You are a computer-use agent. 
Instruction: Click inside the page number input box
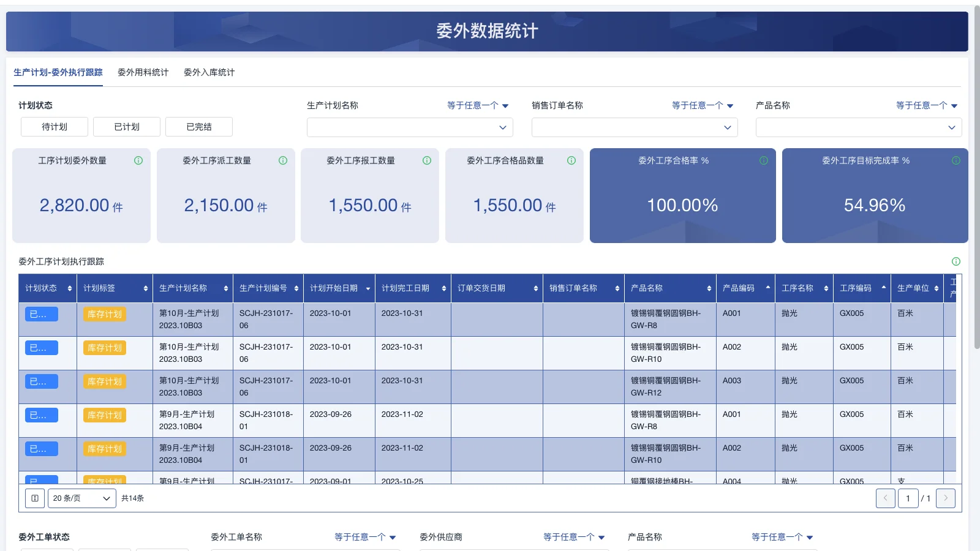pos(908,498)
